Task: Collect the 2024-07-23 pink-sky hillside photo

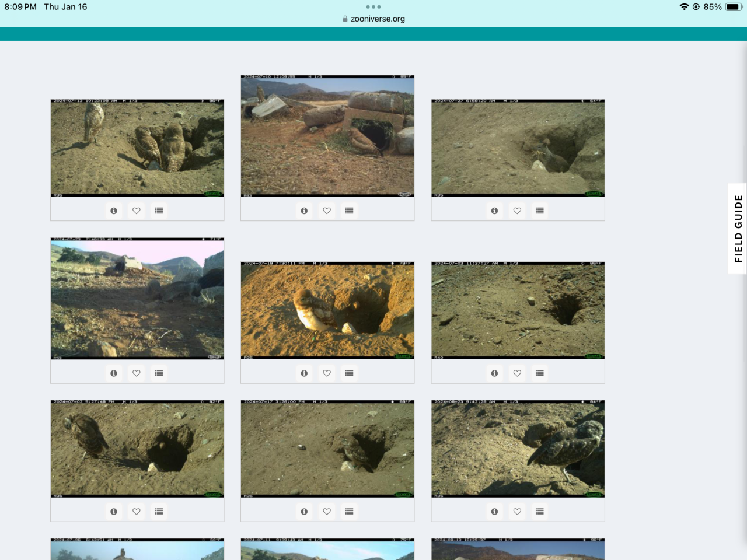Action: point(159,373)
